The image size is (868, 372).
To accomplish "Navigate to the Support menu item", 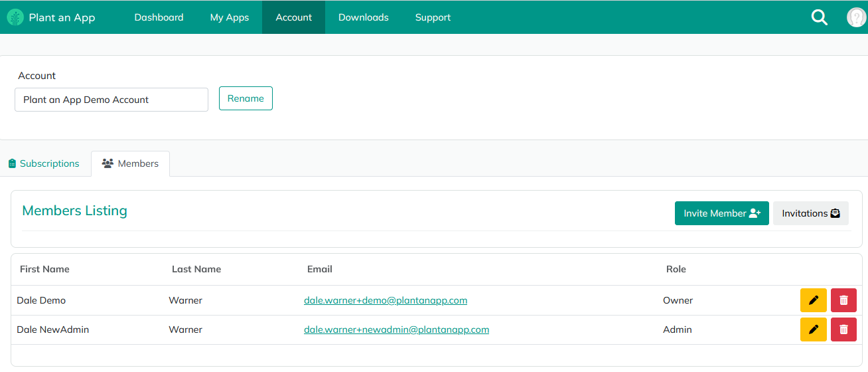I will coord(433,17).
